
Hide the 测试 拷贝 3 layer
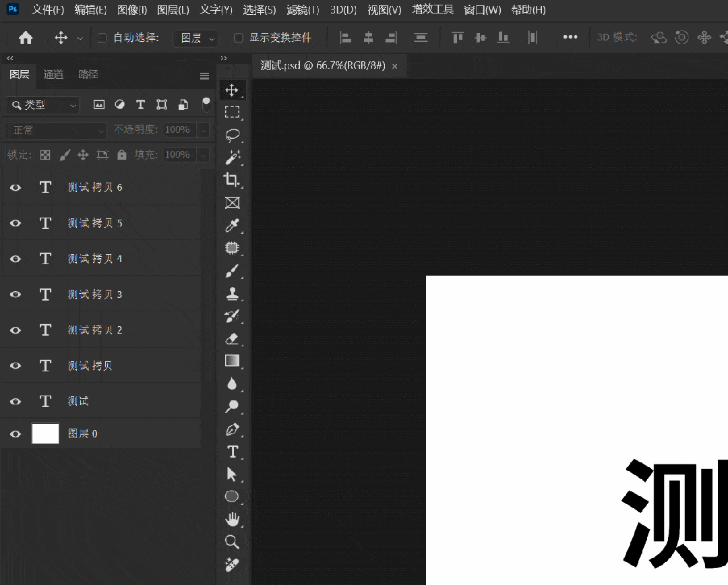[x=16, y=295]
